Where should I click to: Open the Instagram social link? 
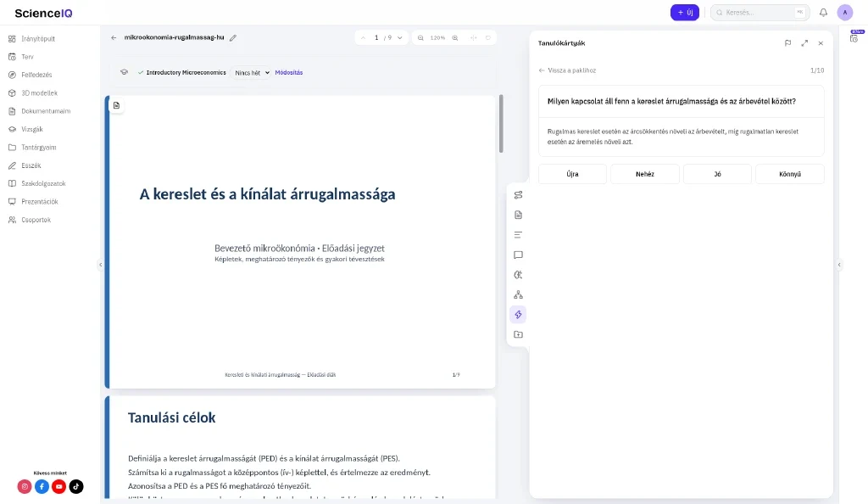click(x=25, y=486)
